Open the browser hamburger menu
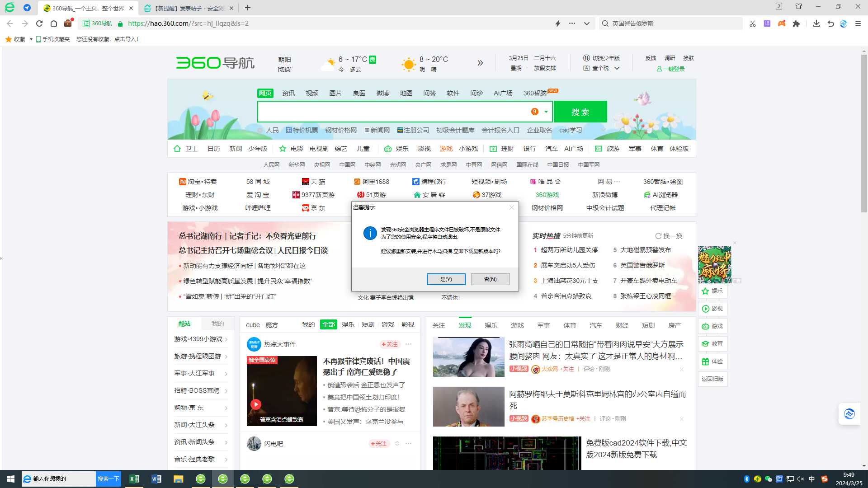The height and width of the screenshot is (488, 868). (x=858, y=23)
